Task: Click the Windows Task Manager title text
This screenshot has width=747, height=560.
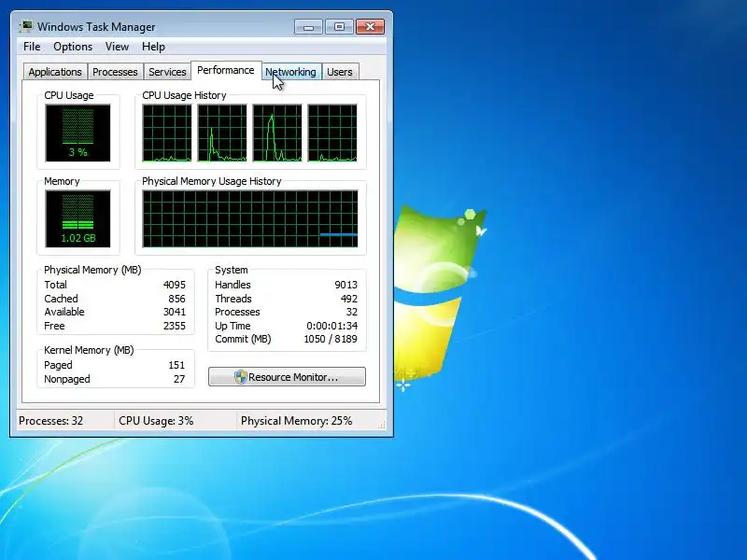Action: [96, 27]
